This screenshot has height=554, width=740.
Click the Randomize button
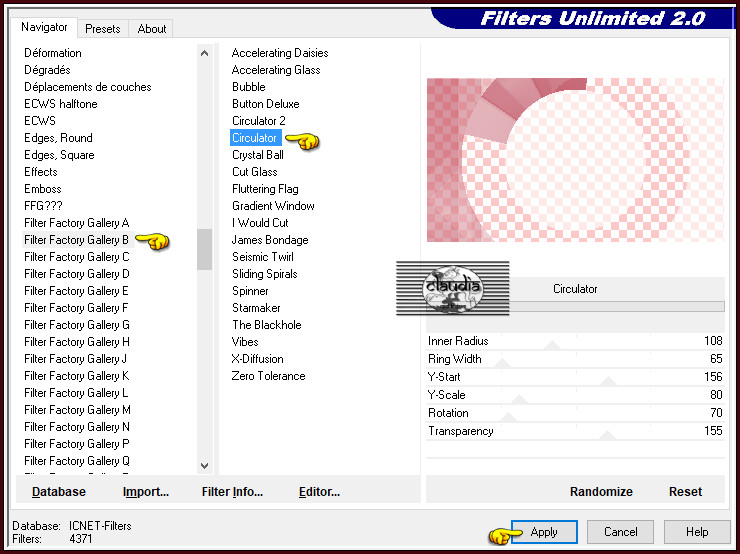pos(601,492)
